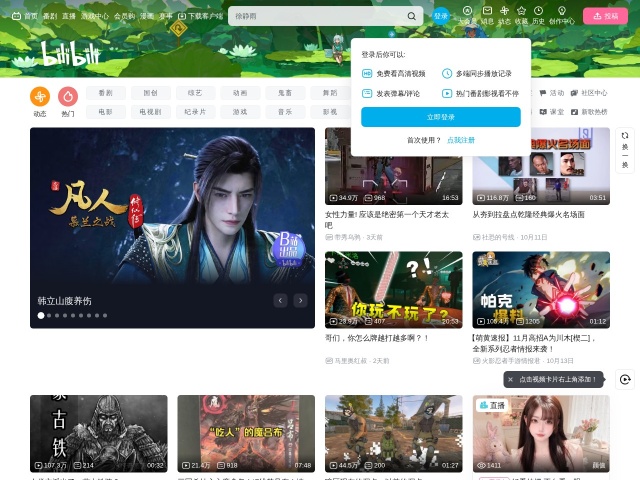This screenshot has height=480, width=640.
Task: Click the search magnifier icon
Action: click(x=411, y=16)
